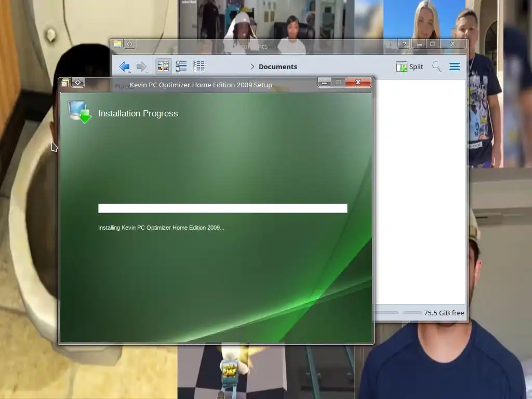Open Dolphin hamburger menu
Screen dimensions: 532x399
(455, 66)
